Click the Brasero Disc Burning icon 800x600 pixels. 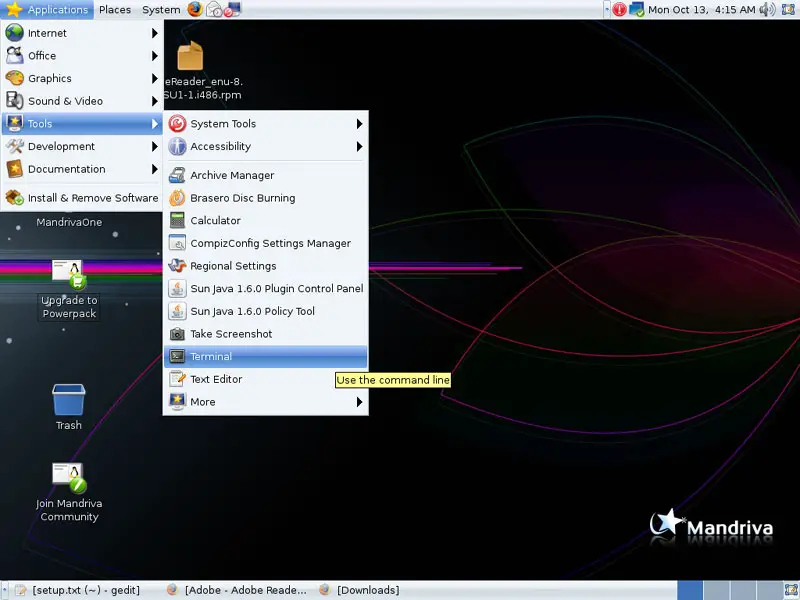tap(177, 198)
